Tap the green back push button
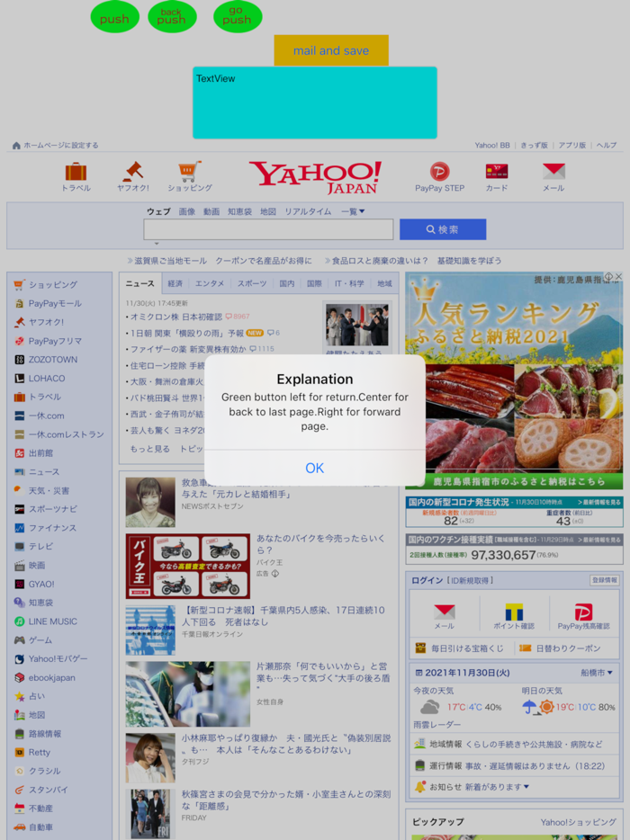The image size is (630, 840). click(x=172, y=17)
